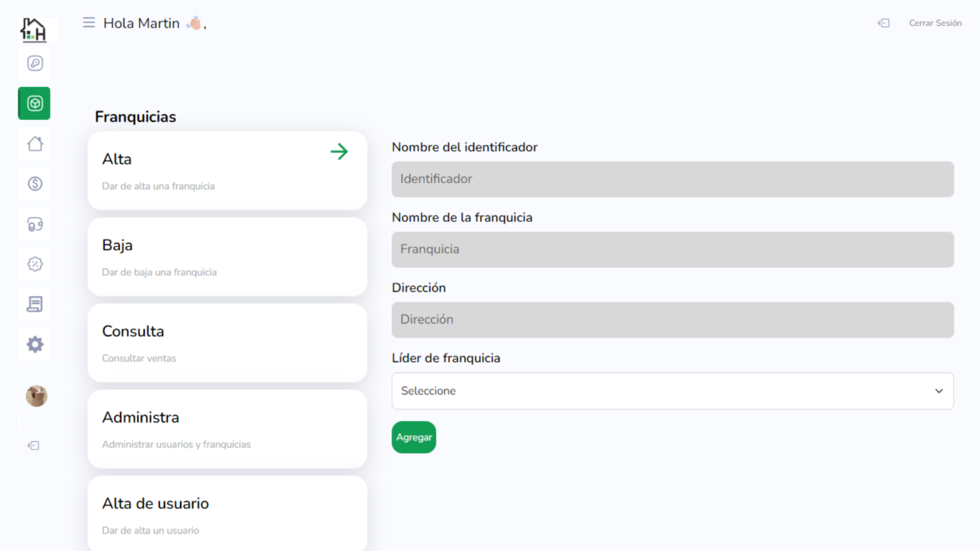Open the Consulta ventas card
Screen dimensions: 980x551
(227, 343)
